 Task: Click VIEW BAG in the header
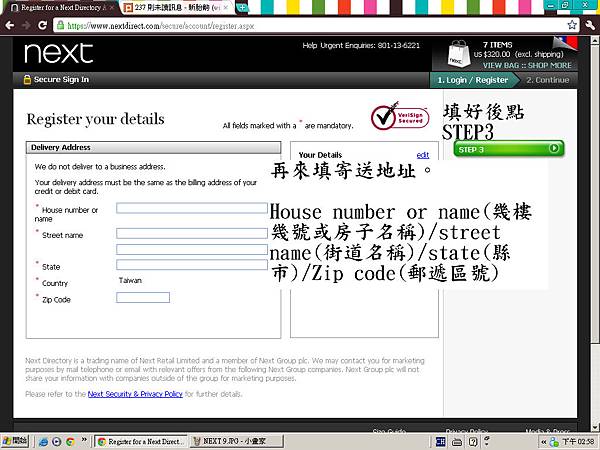(500, 65)
